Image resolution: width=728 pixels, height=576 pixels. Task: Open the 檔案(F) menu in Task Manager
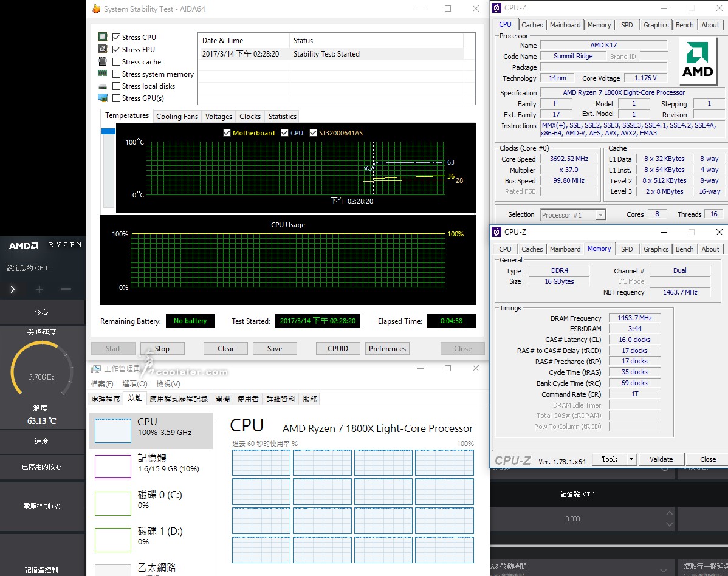click(x=102, y=384)
